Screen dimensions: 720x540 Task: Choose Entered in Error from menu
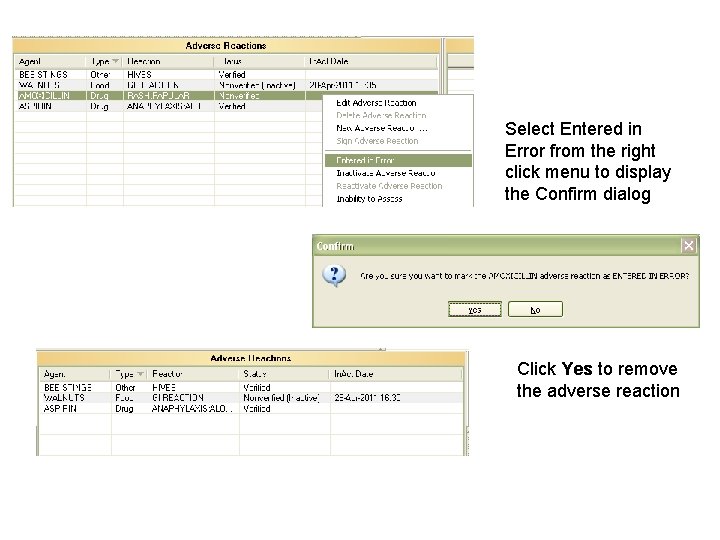(398, 160)
